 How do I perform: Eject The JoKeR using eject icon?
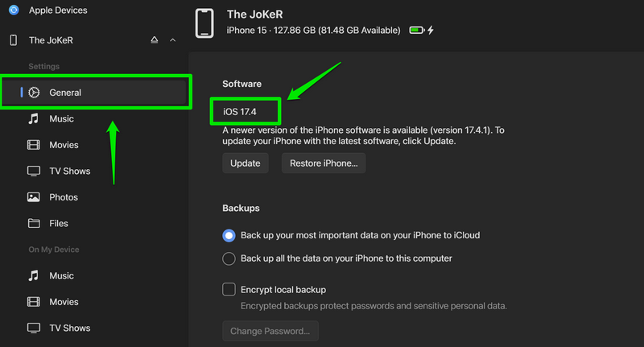click(x=155, y=40)
